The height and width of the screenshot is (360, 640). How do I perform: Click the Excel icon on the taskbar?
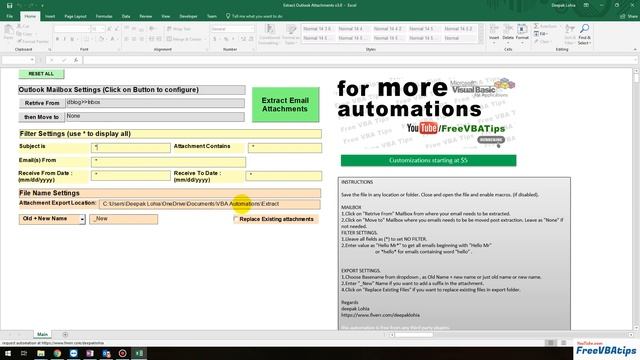[139, 353]
